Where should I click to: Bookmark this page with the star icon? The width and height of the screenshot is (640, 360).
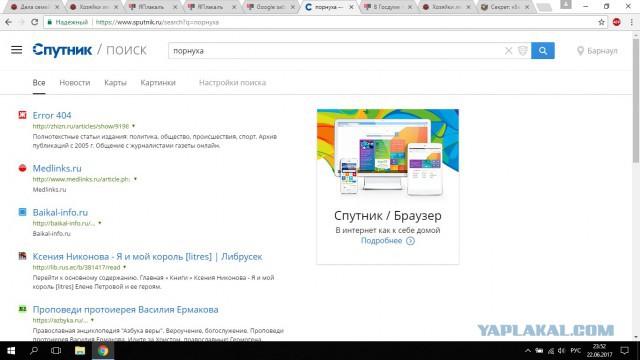click(601, 22)
